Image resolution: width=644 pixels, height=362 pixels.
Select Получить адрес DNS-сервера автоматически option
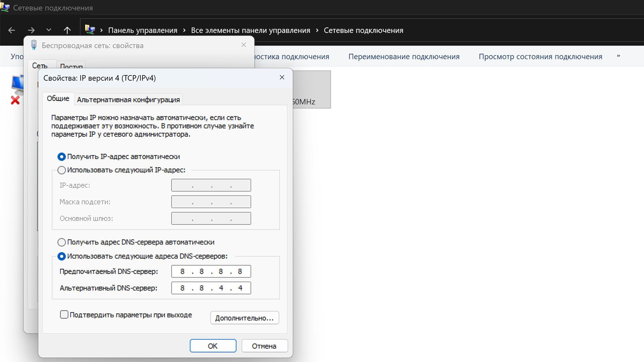click(62, 242)
